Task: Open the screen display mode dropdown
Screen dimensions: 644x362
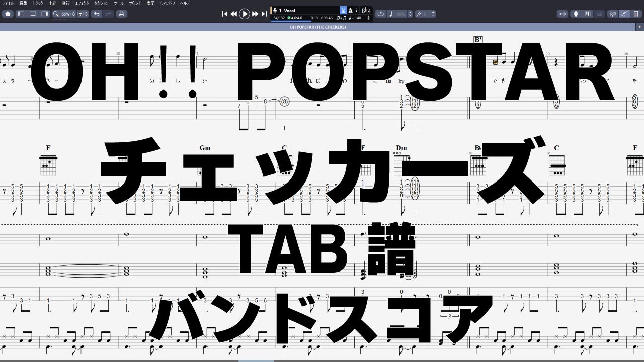Action: 83,14
